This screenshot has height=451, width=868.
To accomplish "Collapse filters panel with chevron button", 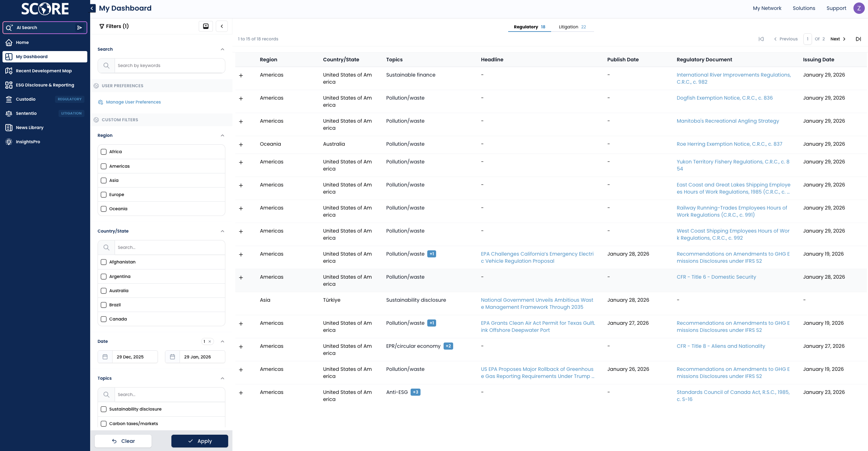I will tap(222, 26).
